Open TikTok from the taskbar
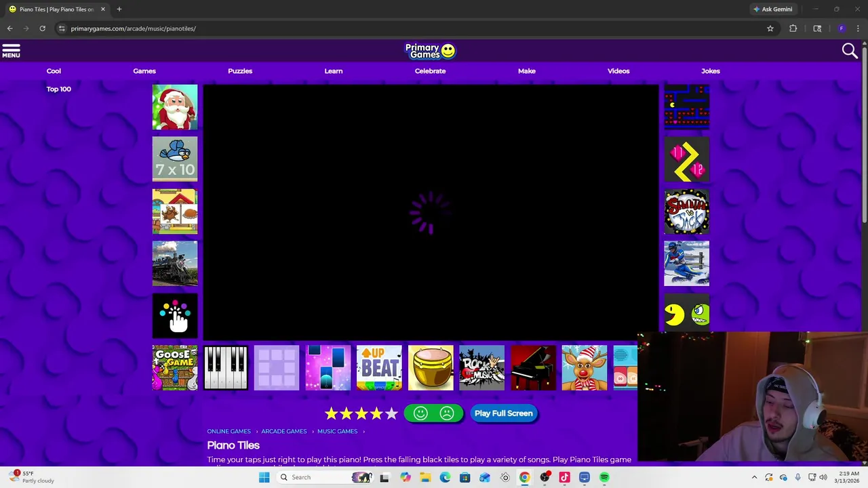 click(564, 477)
